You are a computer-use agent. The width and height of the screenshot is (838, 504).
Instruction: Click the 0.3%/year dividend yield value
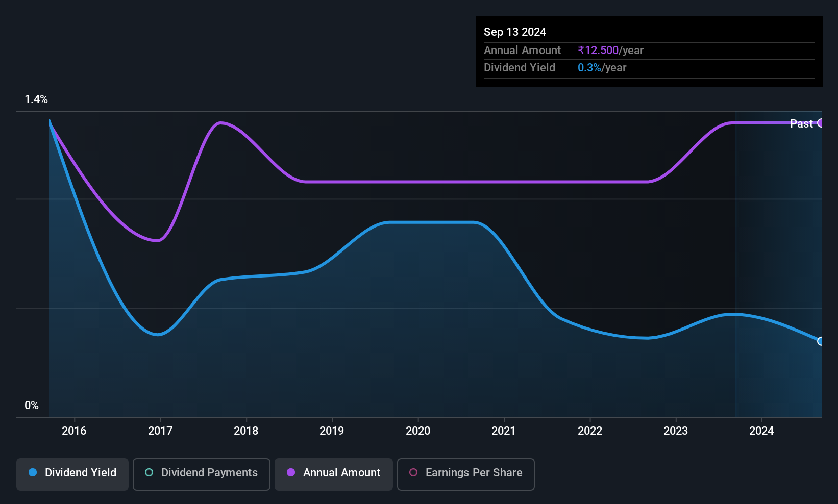point(602,68)
